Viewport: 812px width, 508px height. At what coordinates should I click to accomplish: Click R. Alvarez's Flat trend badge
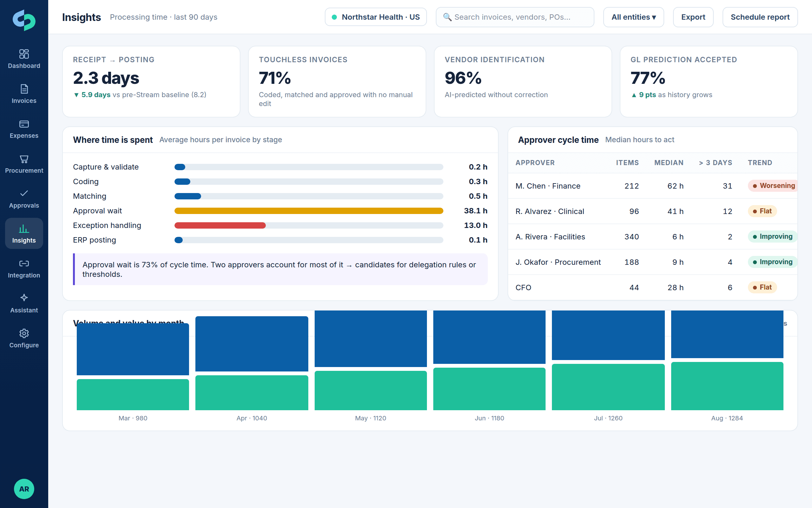click(762, 211)
